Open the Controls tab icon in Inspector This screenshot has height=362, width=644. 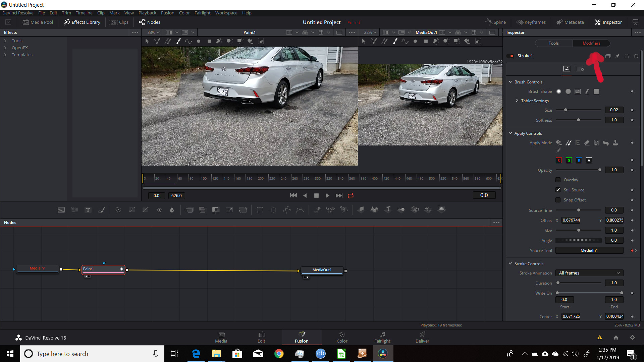pos(567,69)
